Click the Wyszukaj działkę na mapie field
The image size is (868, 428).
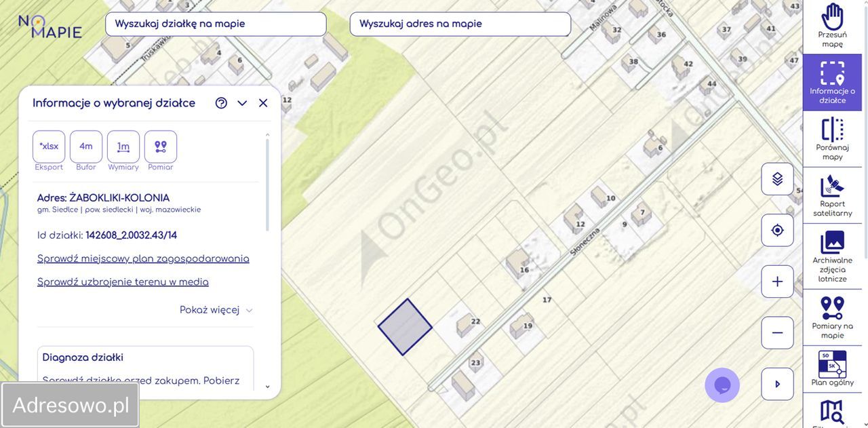216,24
